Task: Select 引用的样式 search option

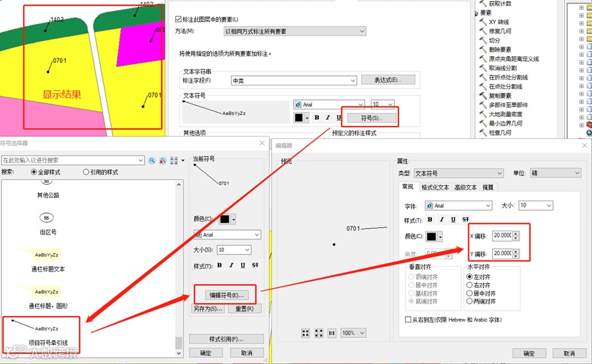Action: click(x=86, y=172)
